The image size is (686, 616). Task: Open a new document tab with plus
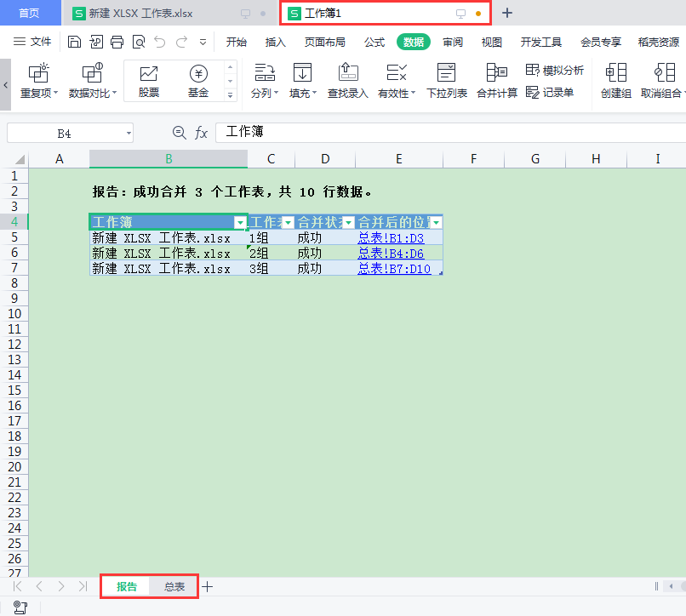[507, 13]
